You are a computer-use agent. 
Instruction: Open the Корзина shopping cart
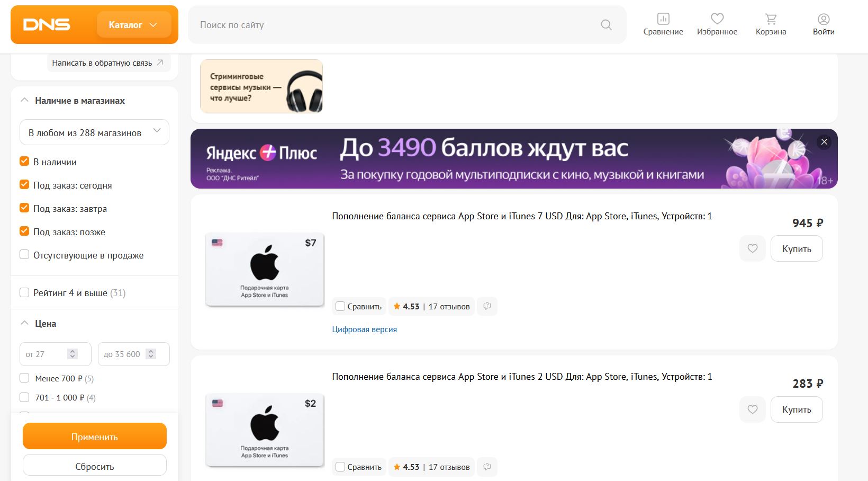[770, 24]
